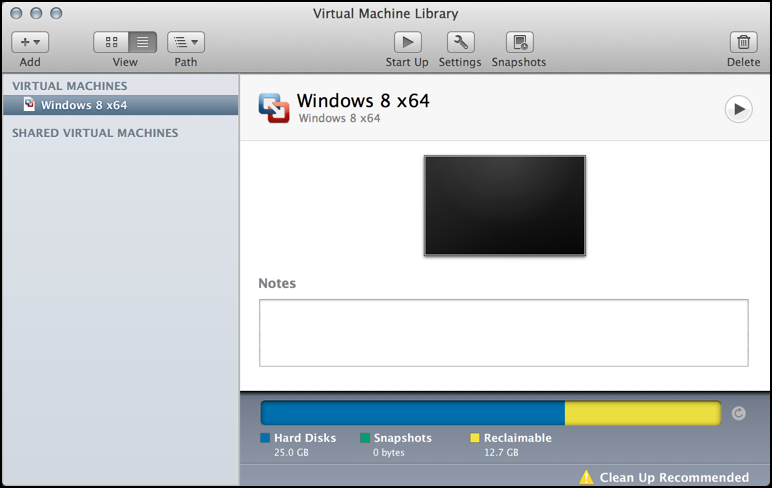The height and width of the screenshot is (488, 772).
Task: Click the green Snapshots legend swatch
Action: click(x=365, y=438)
